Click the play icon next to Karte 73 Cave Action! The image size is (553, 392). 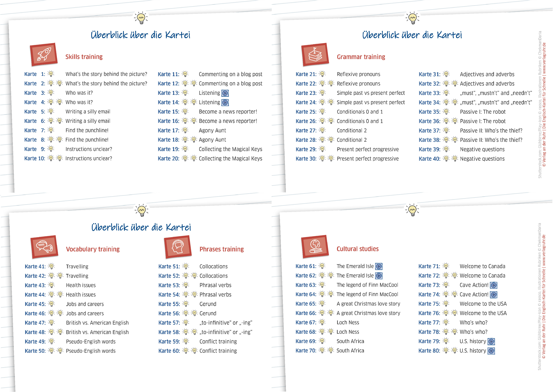493,285
